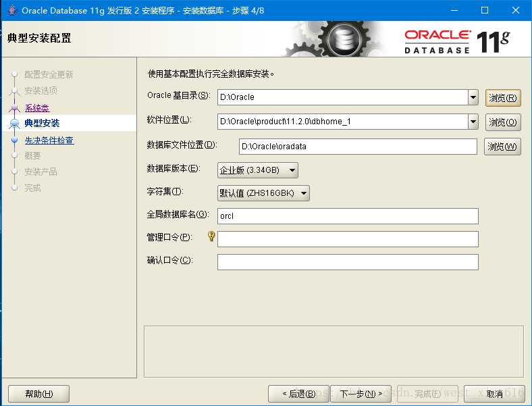The width and height of the screenshot is (532, 406).
Task: Click the 完成 step in sidebar
Action: click(x=32, y=188)
